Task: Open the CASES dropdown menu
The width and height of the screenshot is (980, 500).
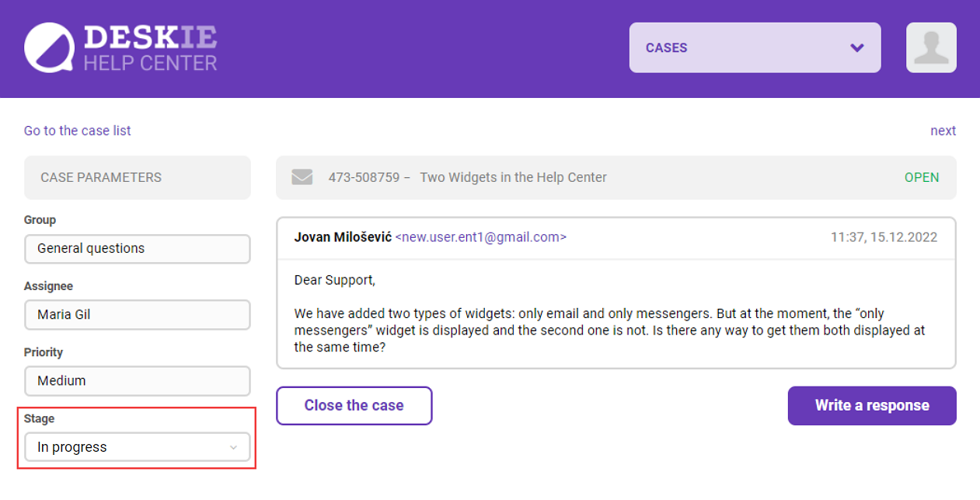Action: tap(754, 47)
